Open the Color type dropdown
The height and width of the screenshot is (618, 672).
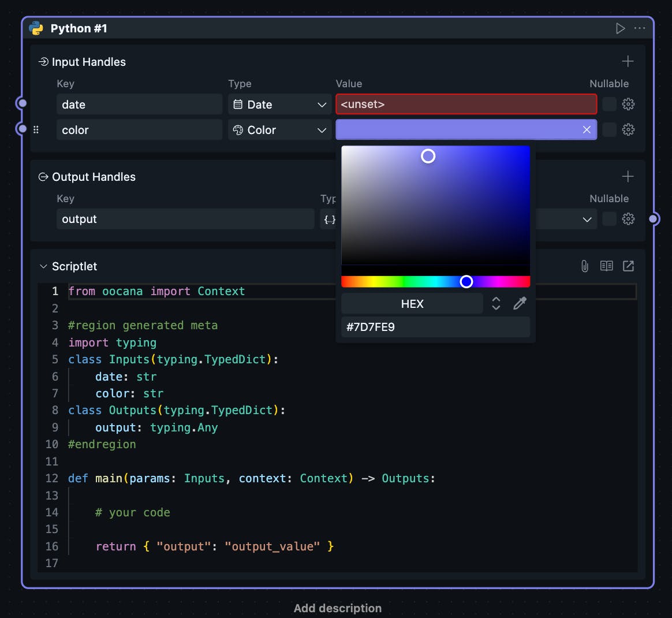(279, 129)
